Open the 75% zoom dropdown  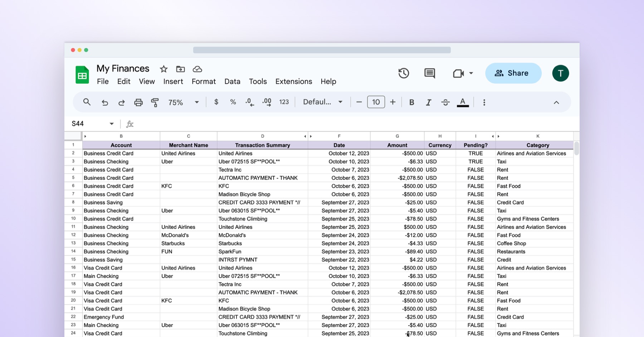tap(183, 102)
